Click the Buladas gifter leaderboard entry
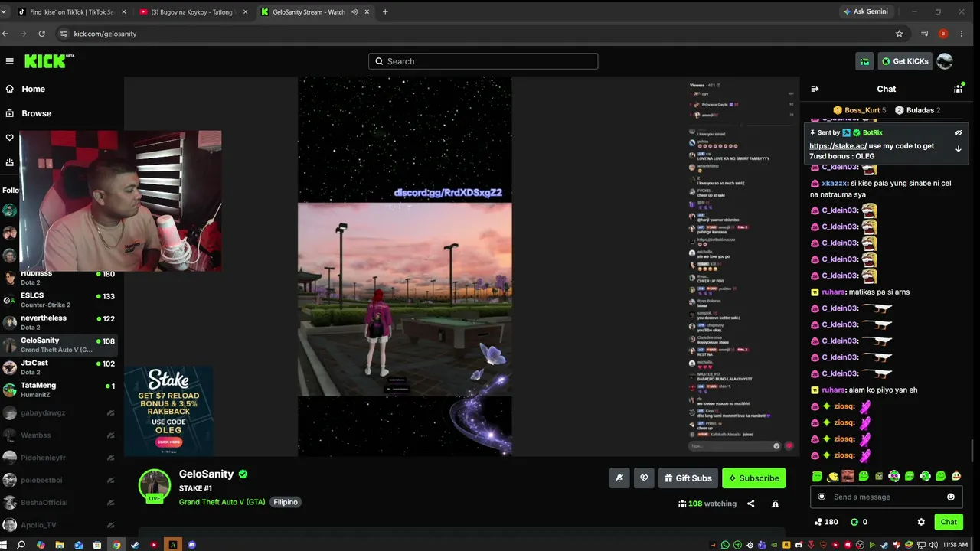The height and width of the screenshot is (551, 980). pyautogui.click(x=917, y=110)
